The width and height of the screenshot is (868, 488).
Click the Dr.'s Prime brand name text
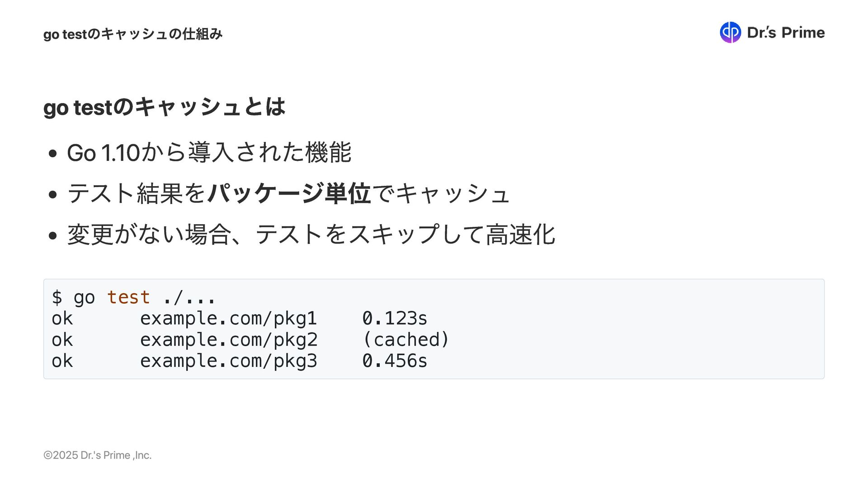(786, 33)
